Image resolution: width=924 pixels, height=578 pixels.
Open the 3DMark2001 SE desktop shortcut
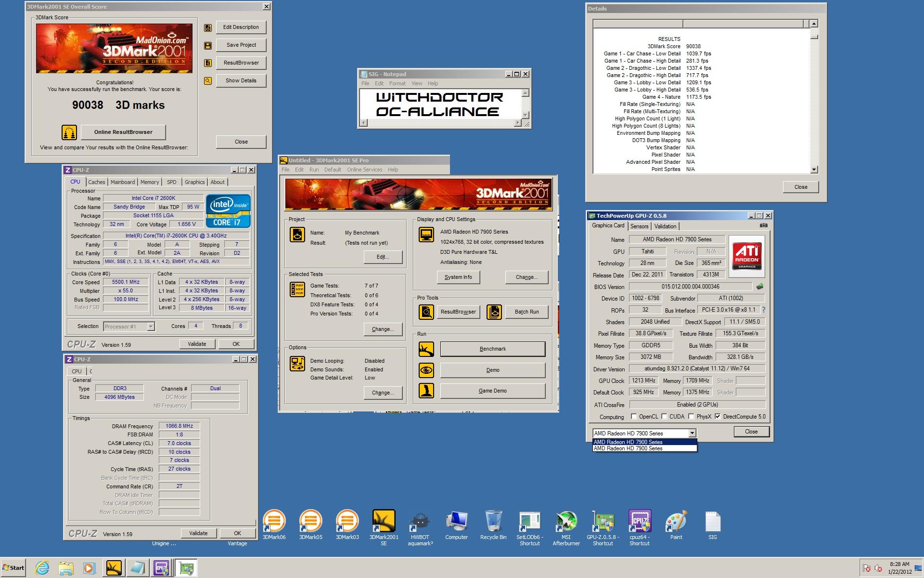pyautogui.click(x=384, y=527)
